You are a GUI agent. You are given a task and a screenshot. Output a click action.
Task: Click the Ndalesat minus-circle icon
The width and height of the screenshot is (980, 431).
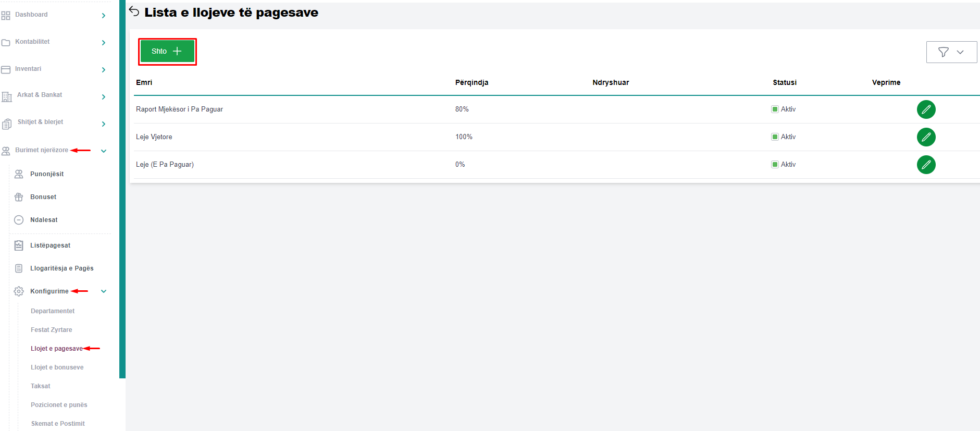19,220
